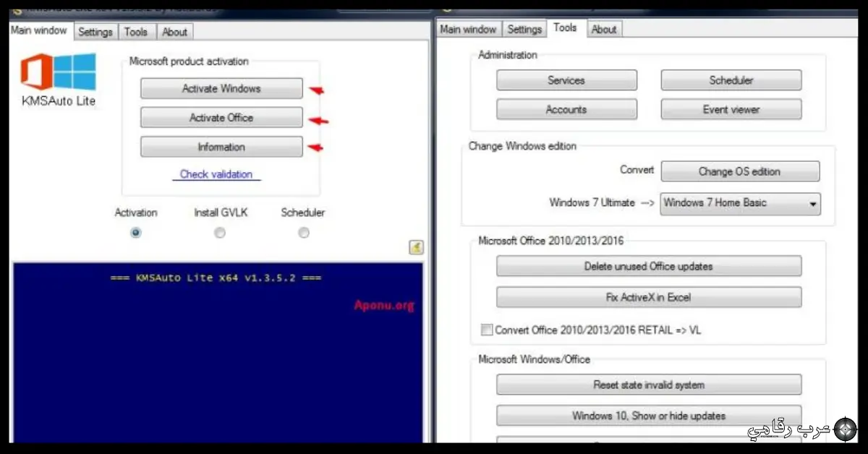This screenshot has height=454, width=868.
Task: Select the Scheduler radio button
Action: [x=303, y=233]
